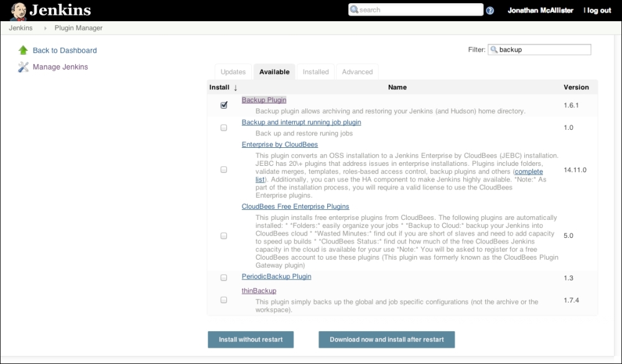Open the search help question-mark icon
622x364 pixels.
pos(490,11)
